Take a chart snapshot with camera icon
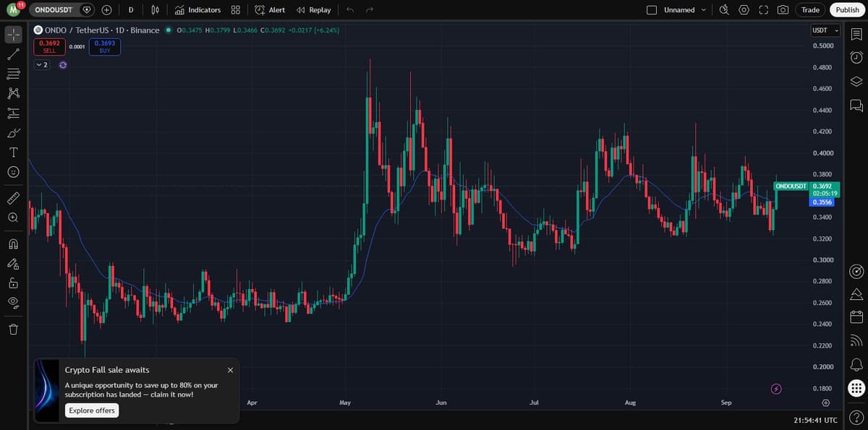This screenshot has height=430, width=868. tap(783, 10)
